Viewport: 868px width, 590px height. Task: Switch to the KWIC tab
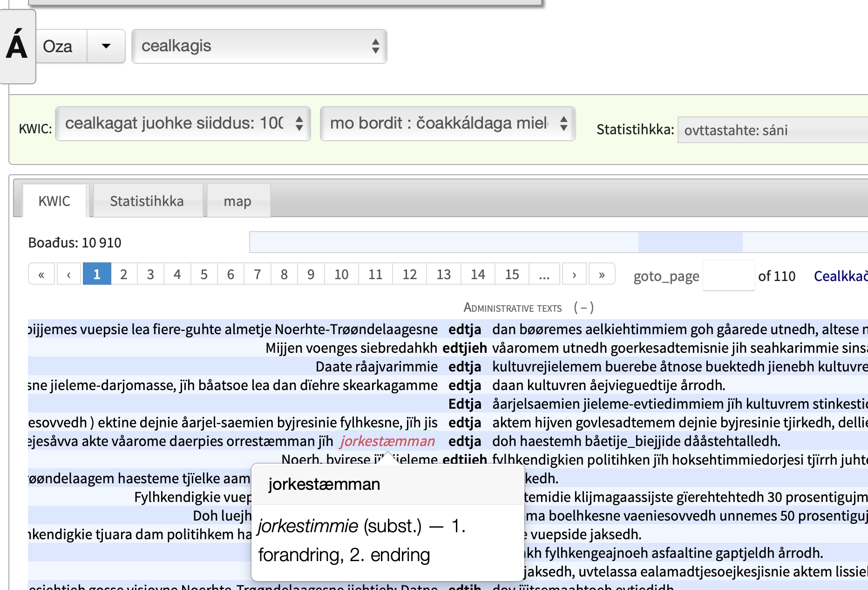pos(54,201)
